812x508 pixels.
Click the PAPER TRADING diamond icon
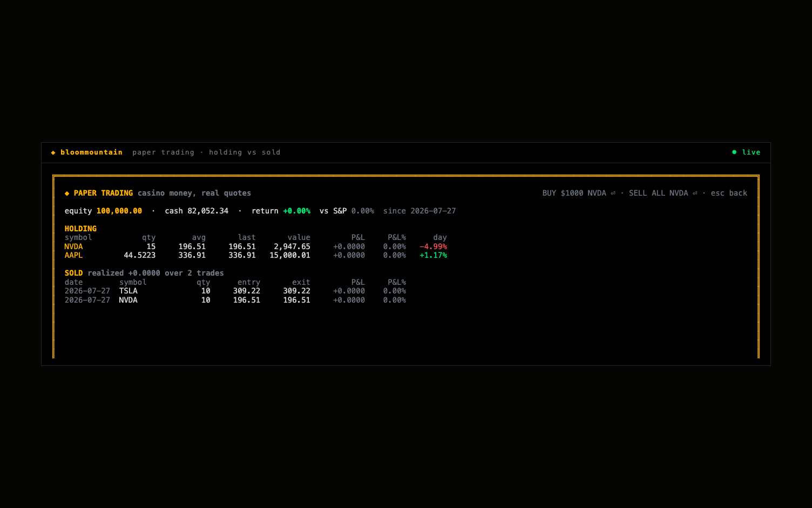point(67,193)
